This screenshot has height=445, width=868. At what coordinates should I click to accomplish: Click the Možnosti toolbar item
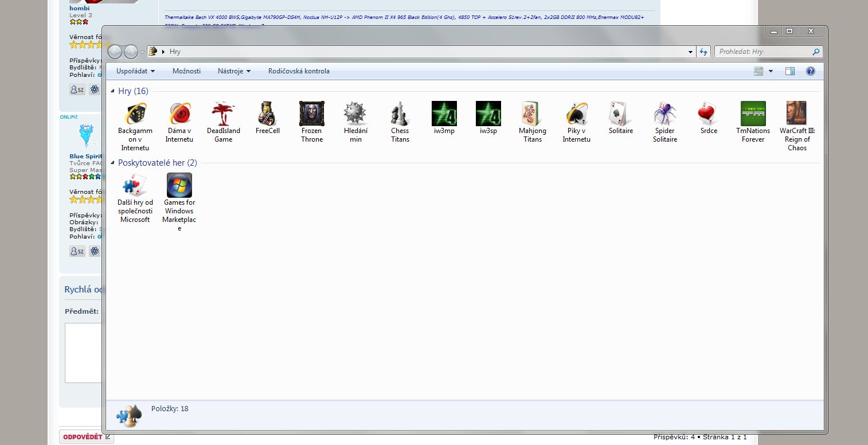[x=186, y=71]
